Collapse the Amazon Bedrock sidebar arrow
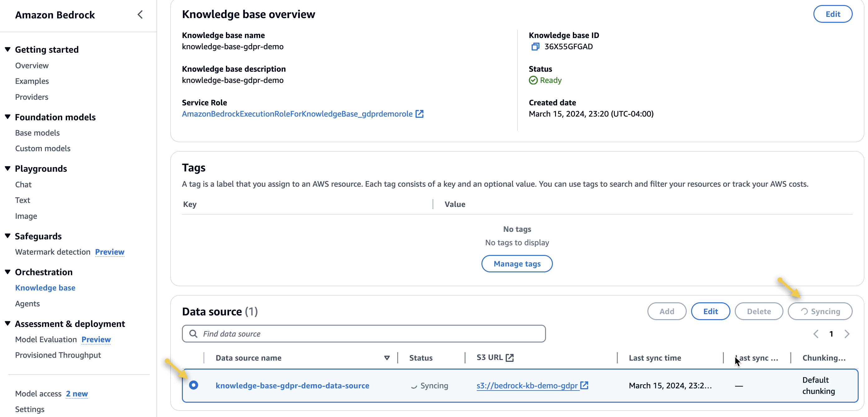The height and width of the screenshot is (417, 868). pyautogui.click(x=140, y=14)
